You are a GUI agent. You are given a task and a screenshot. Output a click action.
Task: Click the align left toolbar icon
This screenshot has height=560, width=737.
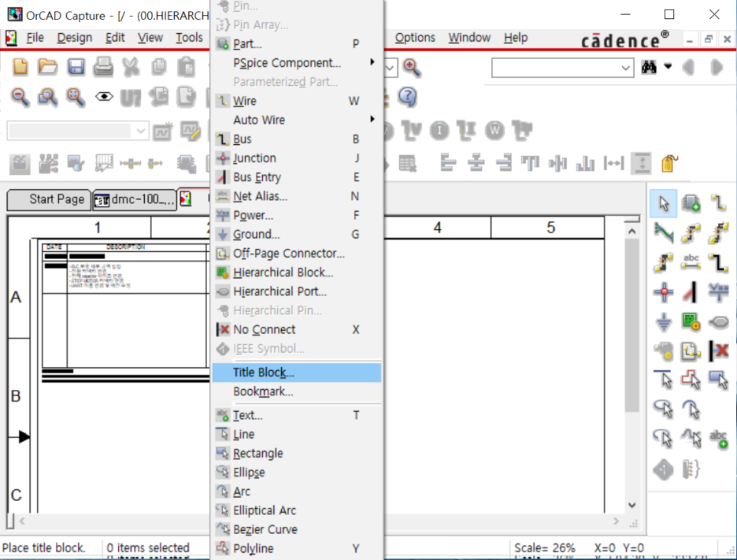[x=447, y=163]
